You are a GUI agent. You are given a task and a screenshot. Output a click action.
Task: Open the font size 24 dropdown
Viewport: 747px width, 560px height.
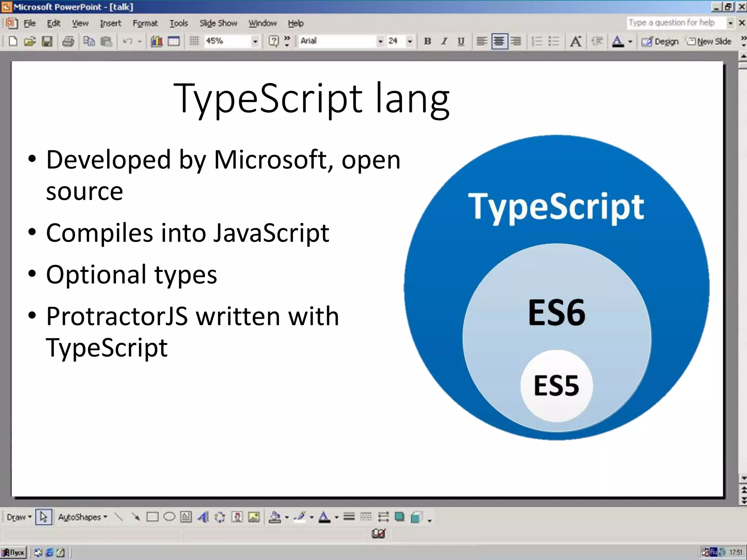[410, 41]
